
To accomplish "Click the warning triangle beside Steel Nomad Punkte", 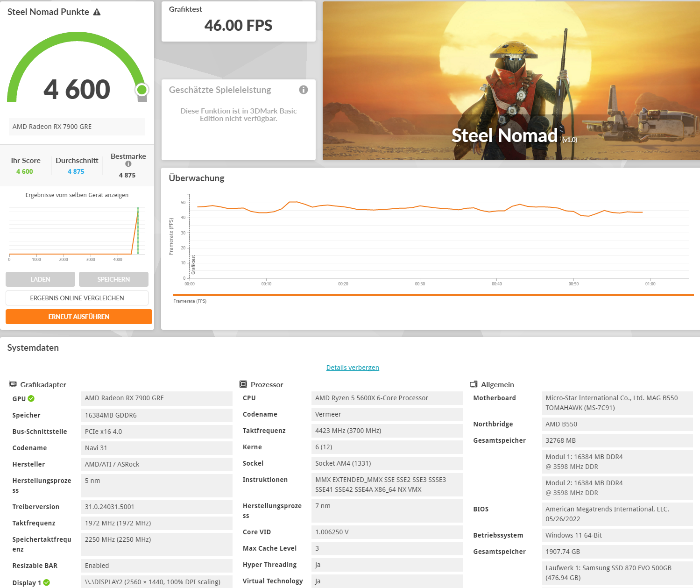I will (97, 12).
